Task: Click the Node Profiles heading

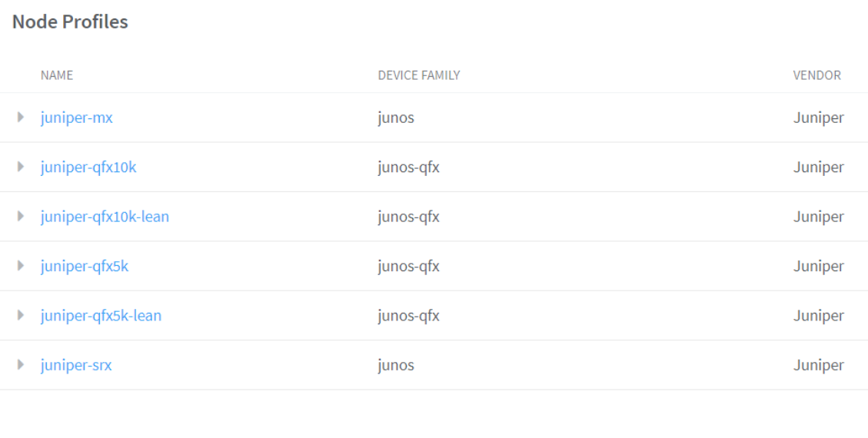Action: pyautogui.click(x=70, y=22)
